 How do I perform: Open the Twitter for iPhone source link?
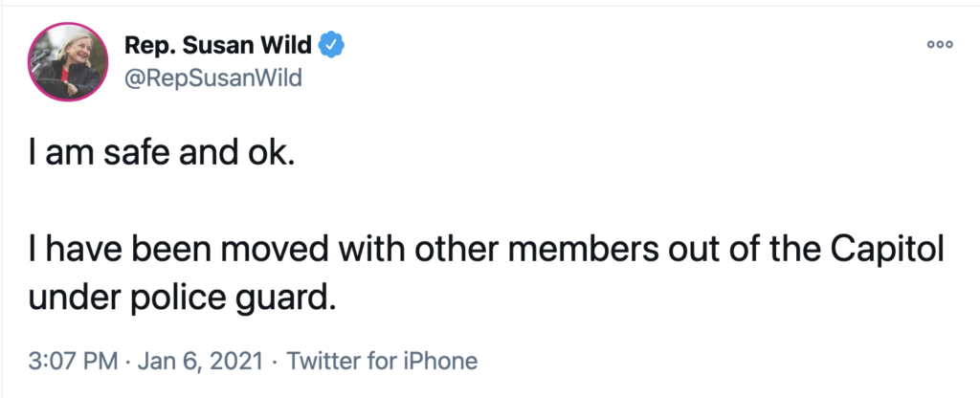coord(382,362)
